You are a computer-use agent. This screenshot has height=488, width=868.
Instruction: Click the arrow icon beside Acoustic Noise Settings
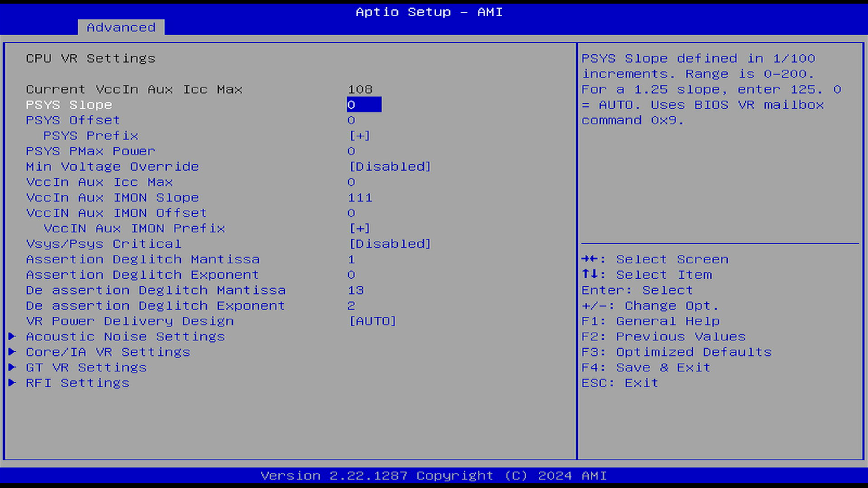pyautogui.click(x=12, y=336)
